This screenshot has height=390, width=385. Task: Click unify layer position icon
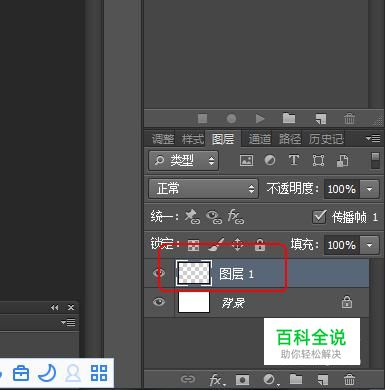pos(192,217)
